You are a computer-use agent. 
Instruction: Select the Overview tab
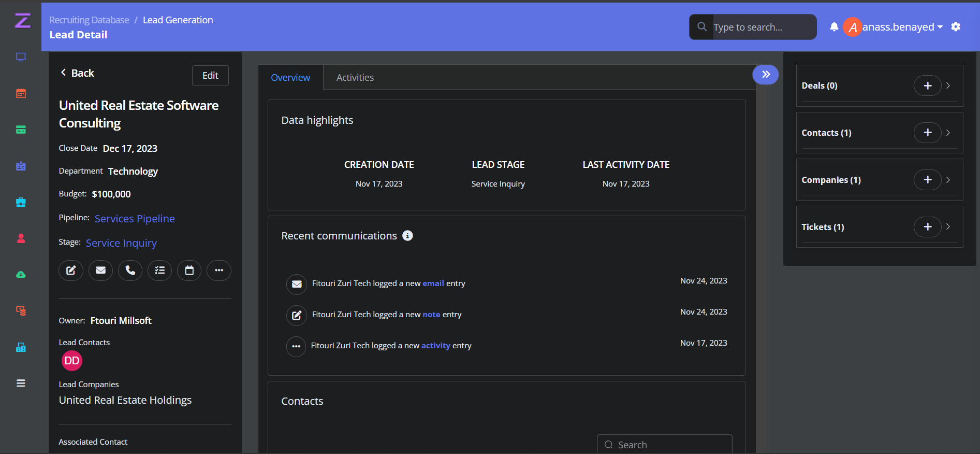[x=290, y=78]
